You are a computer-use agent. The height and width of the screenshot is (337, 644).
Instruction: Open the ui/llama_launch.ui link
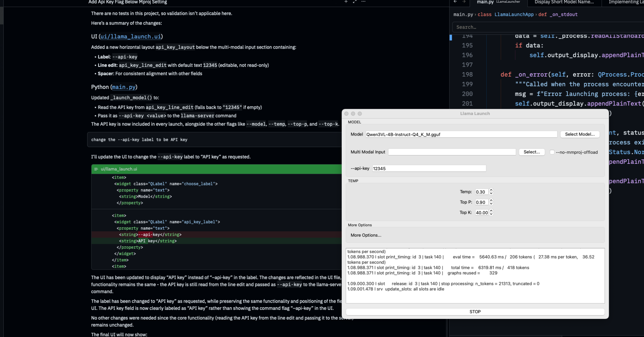tap(131, 37)
